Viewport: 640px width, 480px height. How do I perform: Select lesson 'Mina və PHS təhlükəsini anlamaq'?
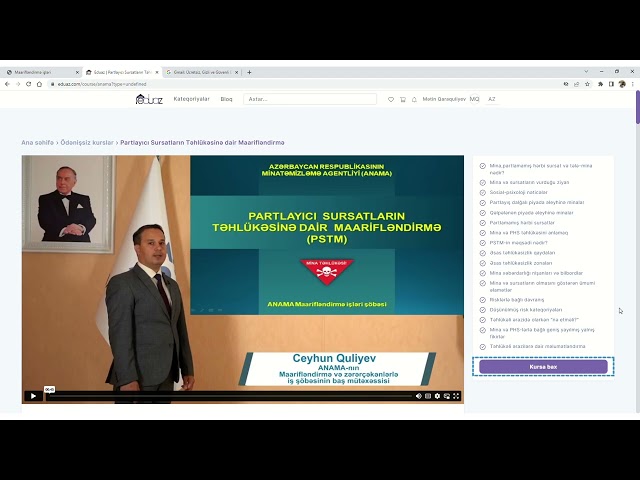(529, 233)
